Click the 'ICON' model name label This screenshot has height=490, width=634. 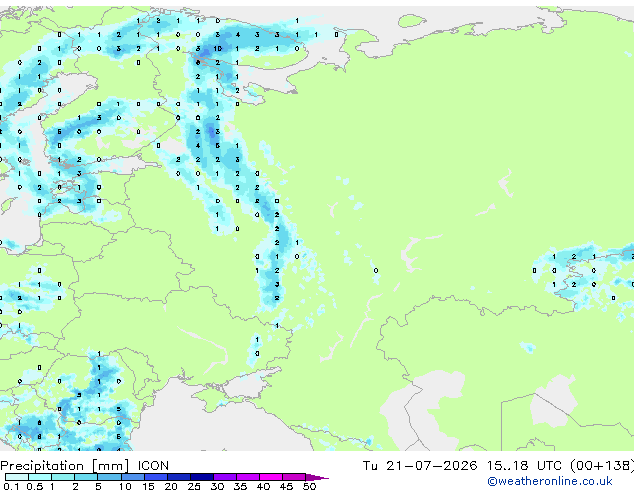[x=153, y=466]
